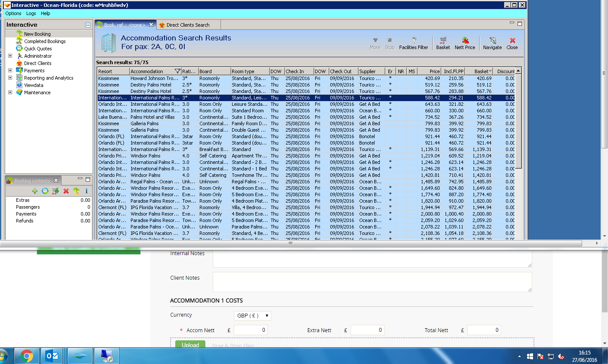Switch to the Direct Clients Search tab
Screen dimensions: 608x364
pyautogui.click(x=188, y=25)
